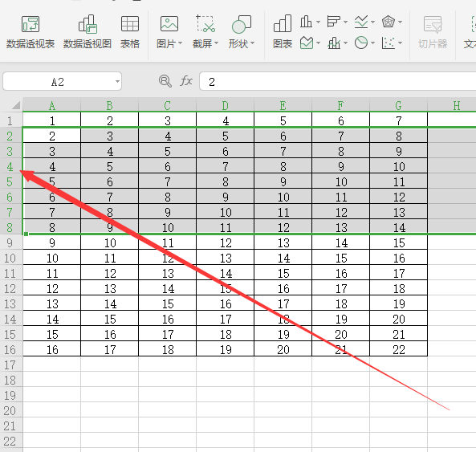
Task: Click the select-all corner triangle
Action: tap(16, 105)
